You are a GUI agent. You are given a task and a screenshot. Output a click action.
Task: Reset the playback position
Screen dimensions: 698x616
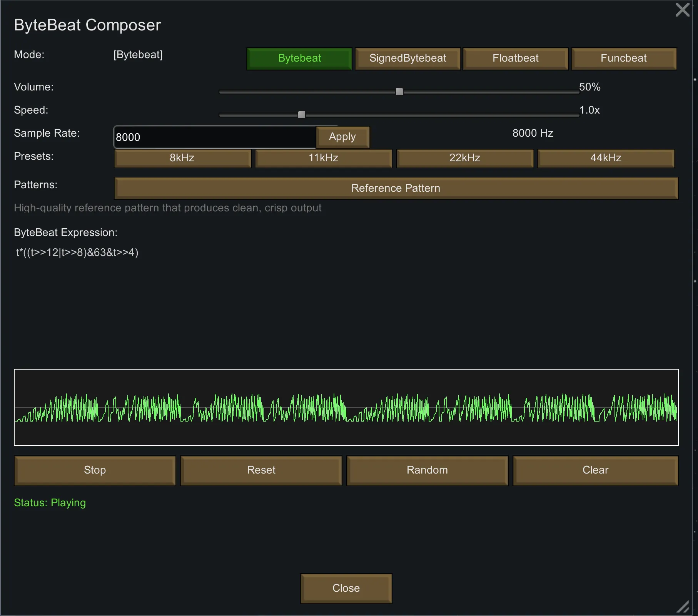tap(261, 470)
